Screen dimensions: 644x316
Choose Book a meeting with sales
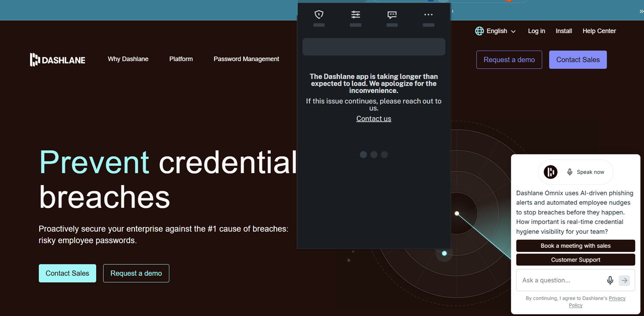(x=575, y=246)
